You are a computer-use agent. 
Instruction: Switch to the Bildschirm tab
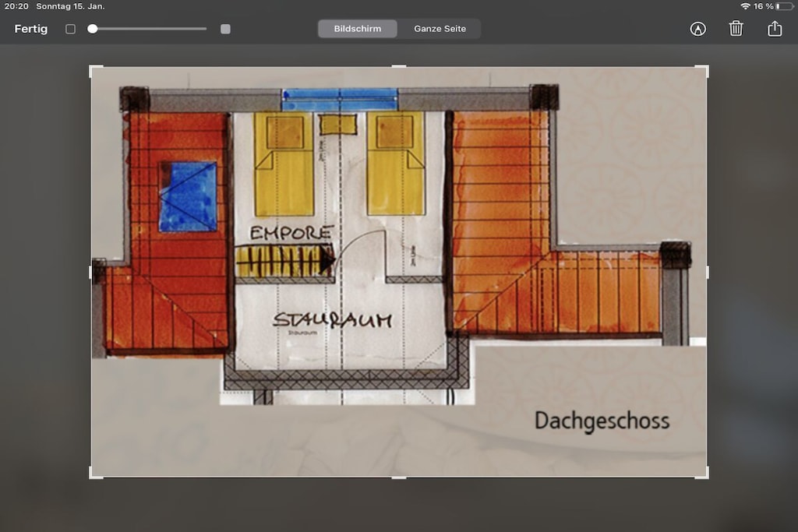click(357, 29)
